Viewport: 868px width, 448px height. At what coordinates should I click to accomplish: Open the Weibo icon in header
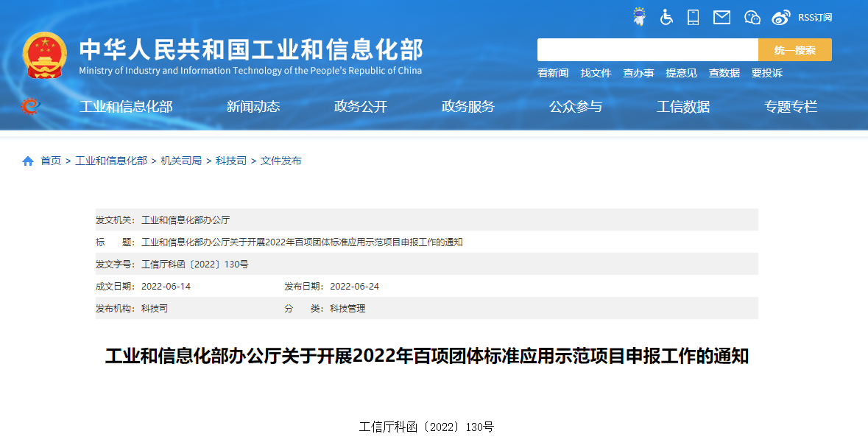[x=781, y=17]
